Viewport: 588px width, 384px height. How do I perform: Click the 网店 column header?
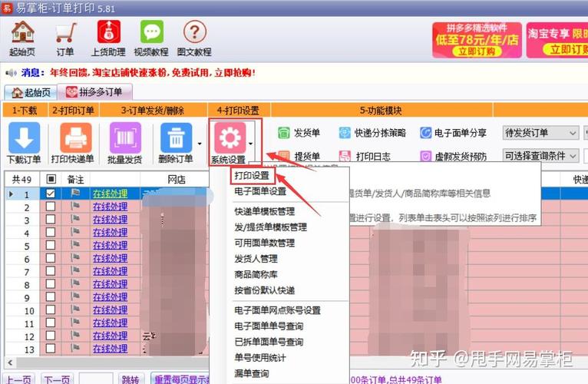(x=175, y=180)
